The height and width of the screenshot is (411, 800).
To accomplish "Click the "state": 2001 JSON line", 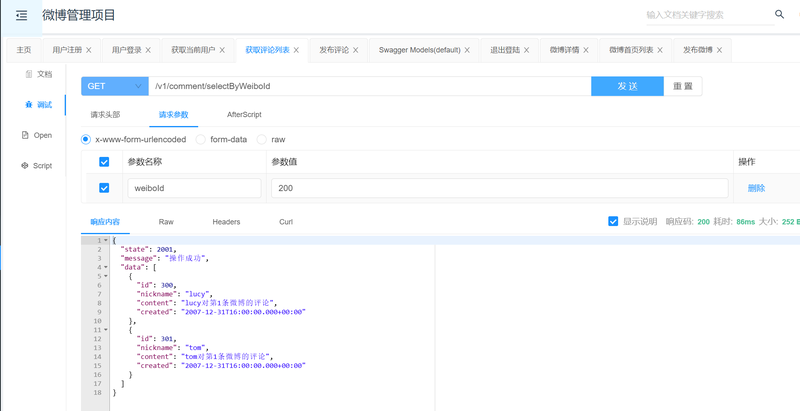I will 148,249.
